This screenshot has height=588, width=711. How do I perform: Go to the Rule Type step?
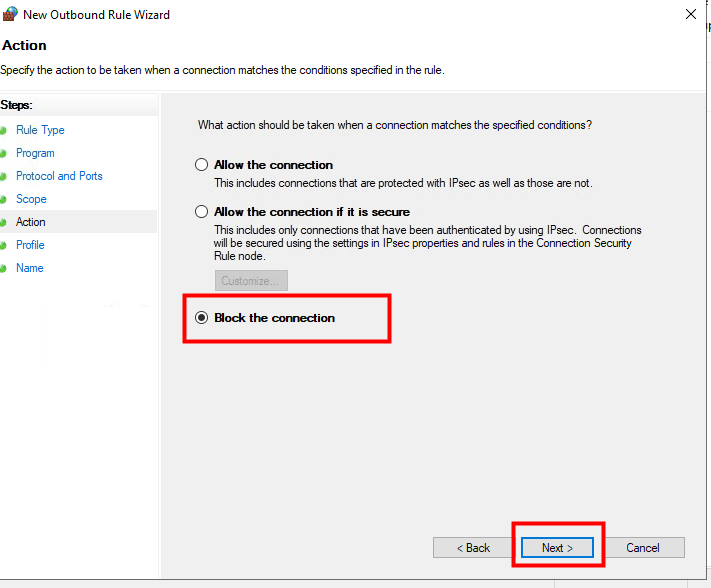click(x=40, y=130)
